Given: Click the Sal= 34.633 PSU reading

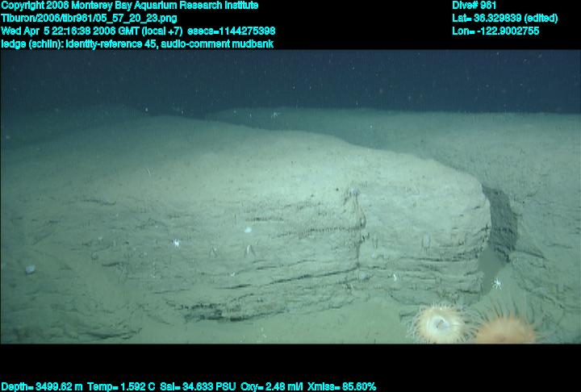Looking at the screenshot, I should click(198, 387).
